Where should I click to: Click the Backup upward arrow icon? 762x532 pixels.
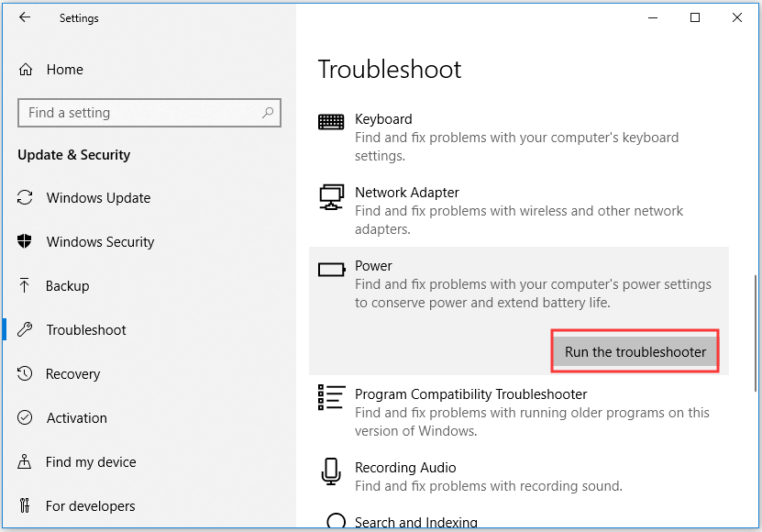click(x=24, y=285)
